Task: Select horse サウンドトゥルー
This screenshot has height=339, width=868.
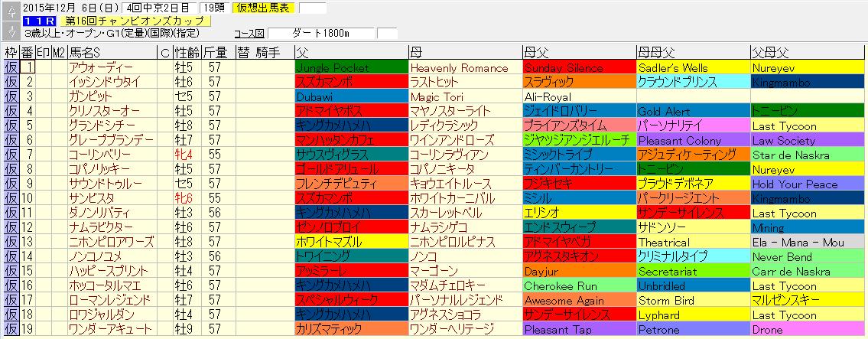Action: 112,184
